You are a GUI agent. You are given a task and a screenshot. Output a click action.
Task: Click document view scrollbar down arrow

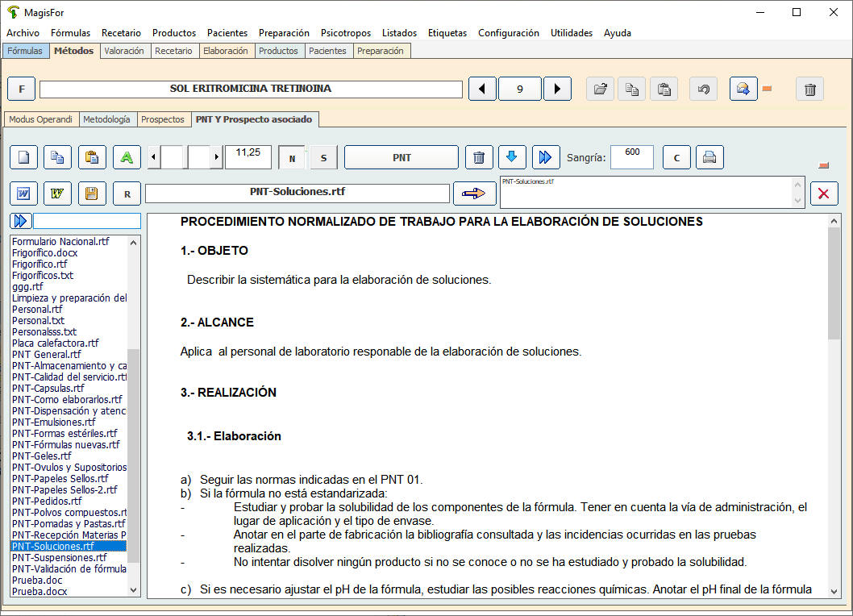click(x=834, y=592)
